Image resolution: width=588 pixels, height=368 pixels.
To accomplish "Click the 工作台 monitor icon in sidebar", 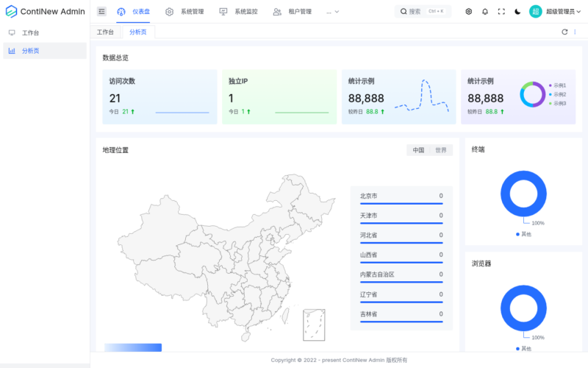I will [x=12, y=32].
